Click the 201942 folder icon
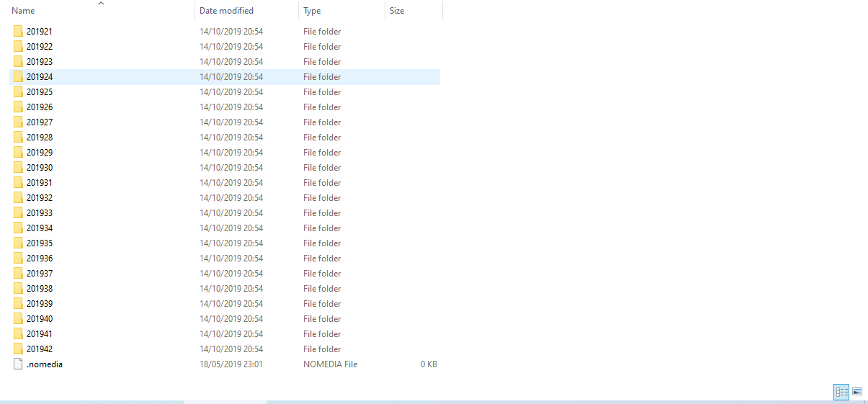868x404 pixels. 18,349
